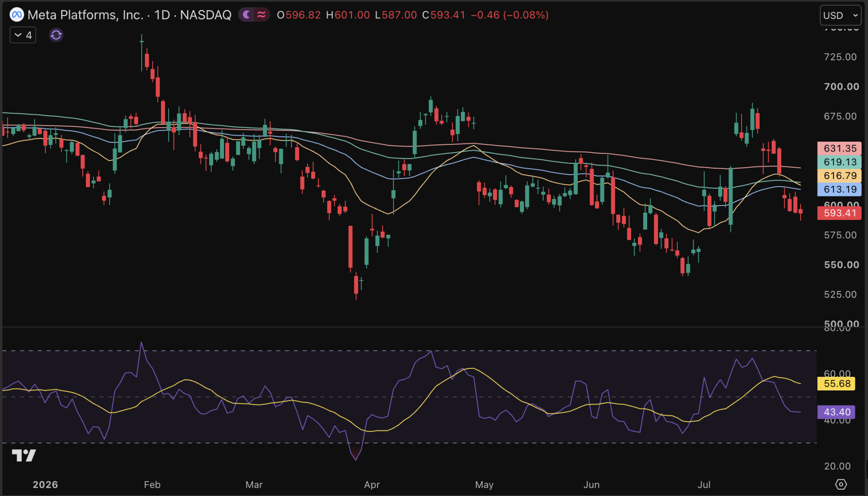Select the 613.19 blue moving average label
The height and width of the screenshot is (496, 868).
pos(839,189)
